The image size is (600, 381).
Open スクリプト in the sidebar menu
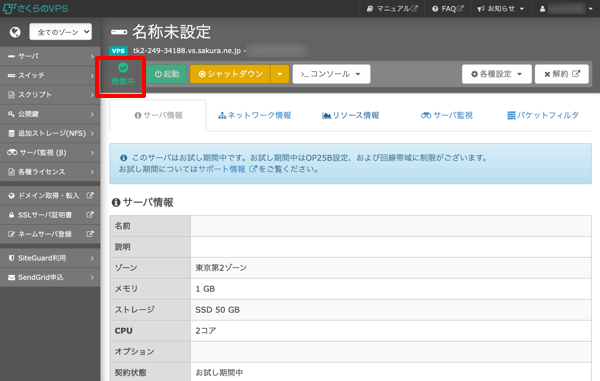50,94
